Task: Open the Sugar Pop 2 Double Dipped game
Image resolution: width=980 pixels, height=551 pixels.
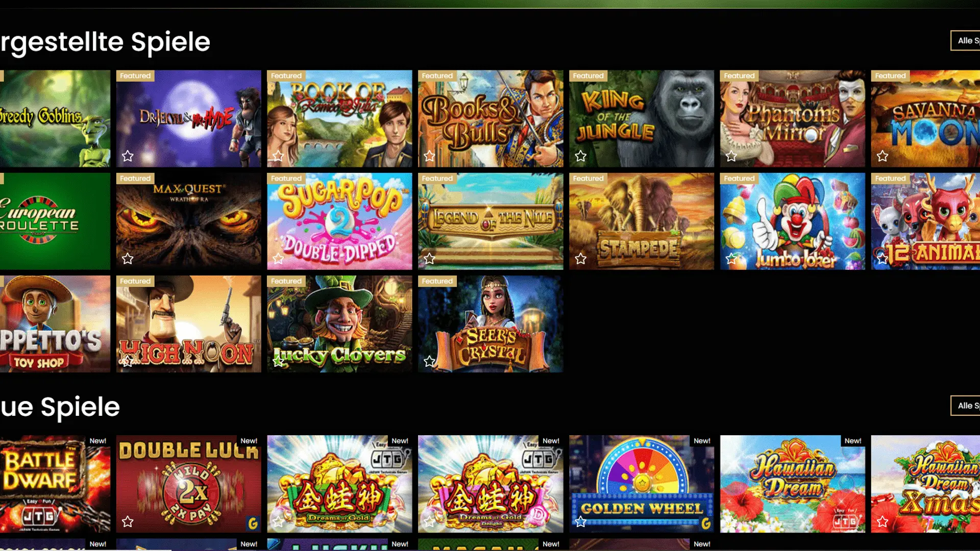Action: click(x=339, y=221)
